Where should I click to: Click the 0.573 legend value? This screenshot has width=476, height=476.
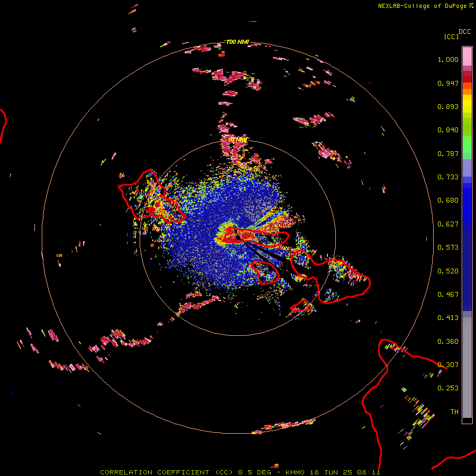pyautogui.click(x=448, y=248)
